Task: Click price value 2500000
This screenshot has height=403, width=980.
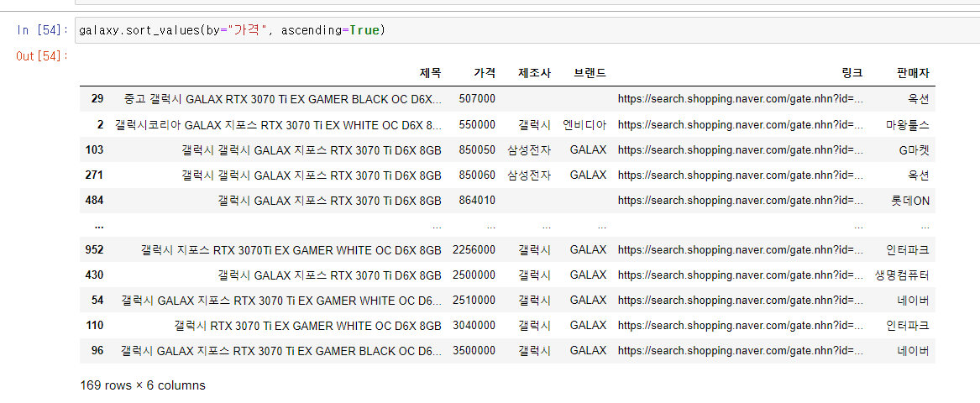Action: click(x=474, y=275)
